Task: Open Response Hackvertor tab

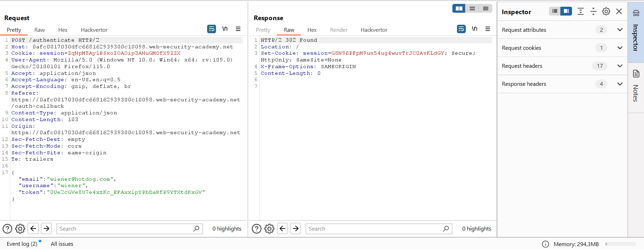Action: pos(374,30)
